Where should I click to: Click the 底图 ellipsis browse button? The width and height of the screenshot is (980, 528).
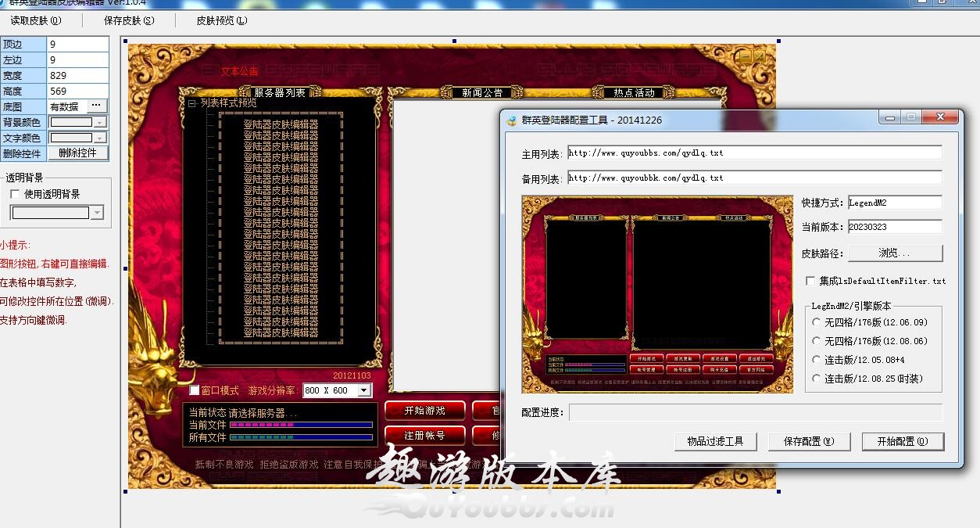click(96, 106)
